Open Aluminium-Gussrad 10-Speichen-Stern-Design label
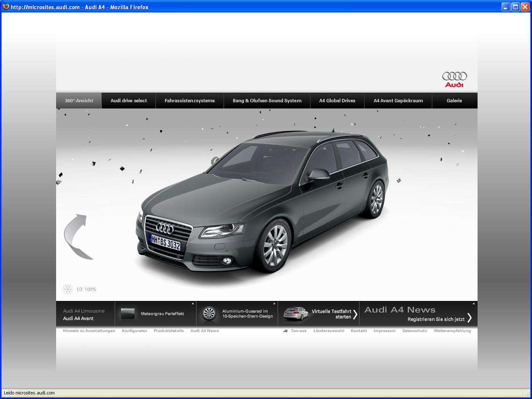This screenshot has width=532, height=399. click(247, 314)
